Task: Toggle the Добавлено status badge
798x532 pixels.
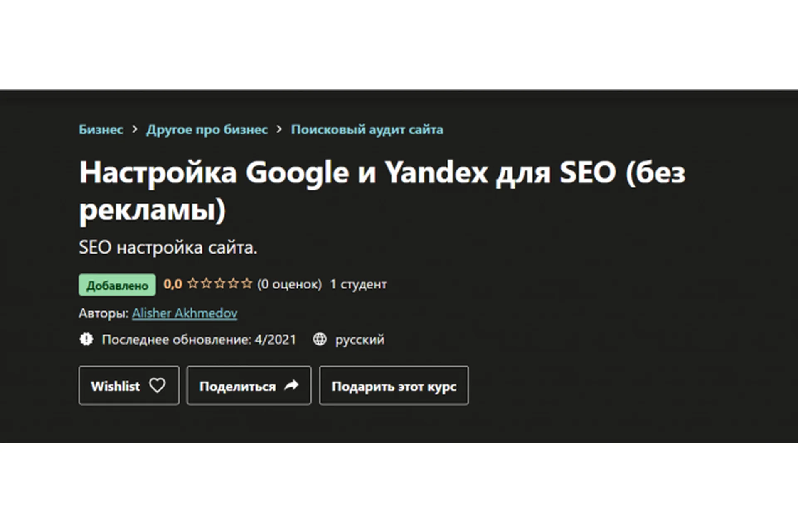Action: [x=117, y=285]
